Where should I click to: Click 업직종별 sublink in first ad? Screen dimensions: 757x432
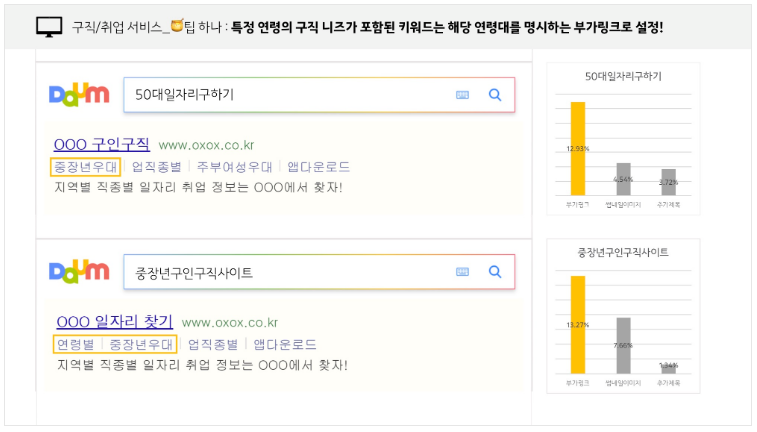(x=157, y=166)
